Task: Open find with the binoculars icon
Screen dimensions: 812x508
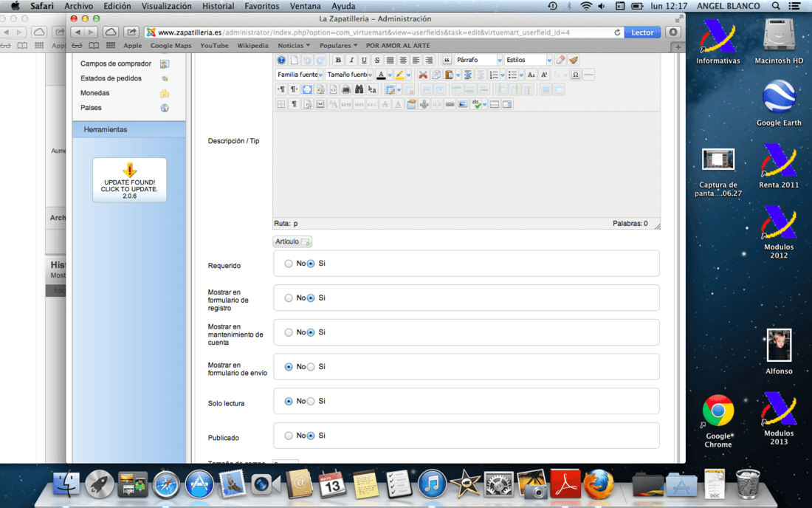Action: point(359,89)
